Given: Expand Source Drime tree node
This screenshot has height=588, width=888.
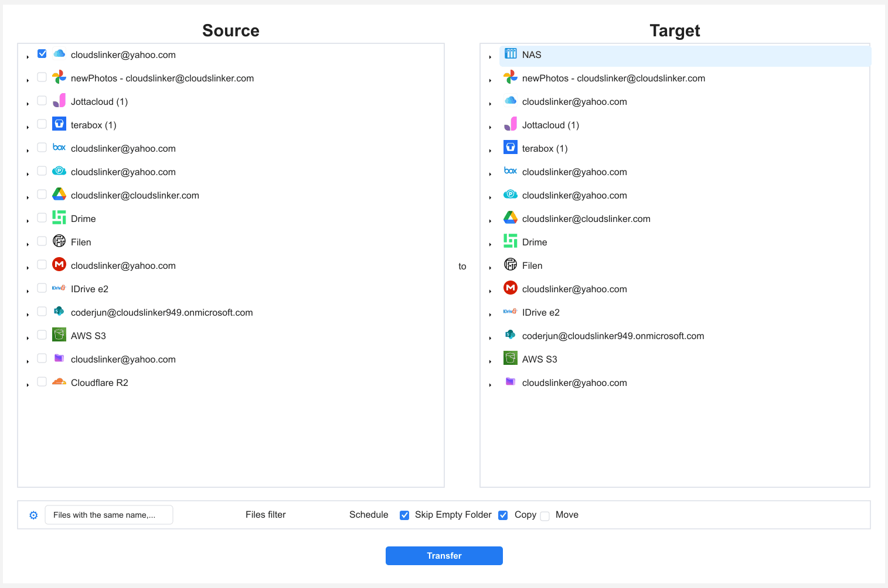Looking at the screenshot, I should click(x=28, y=221).
